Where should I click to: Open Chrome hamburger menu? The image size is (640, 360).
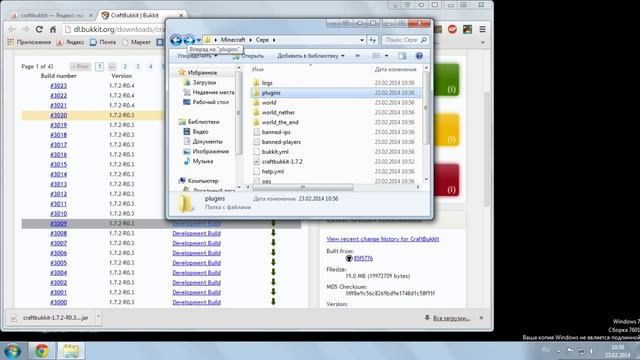pos(482,29)
